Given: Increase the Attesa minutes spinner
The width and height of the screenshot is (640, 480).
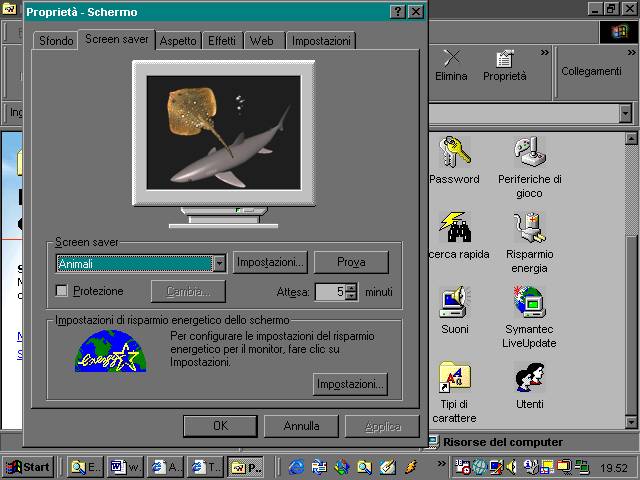Looking at the screenshot, I should coord(351,288).
